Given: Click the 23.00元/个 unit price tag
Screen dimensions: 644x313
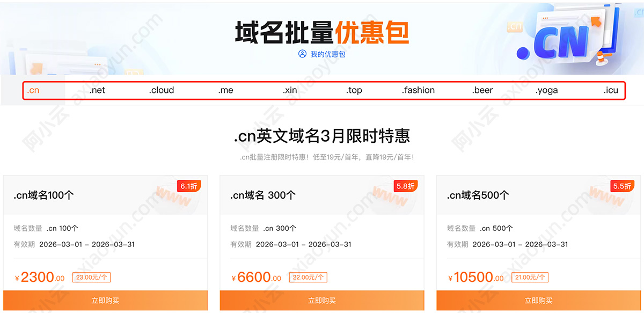Looking at the screenshot, I should click(x=91, y=278).
